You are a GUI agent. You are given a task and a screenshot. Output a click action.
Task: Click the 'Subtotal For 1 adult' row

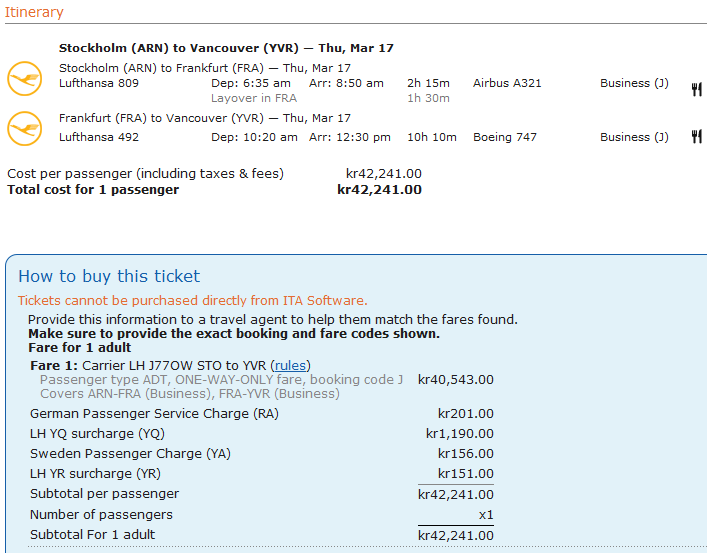coord(92,534)
